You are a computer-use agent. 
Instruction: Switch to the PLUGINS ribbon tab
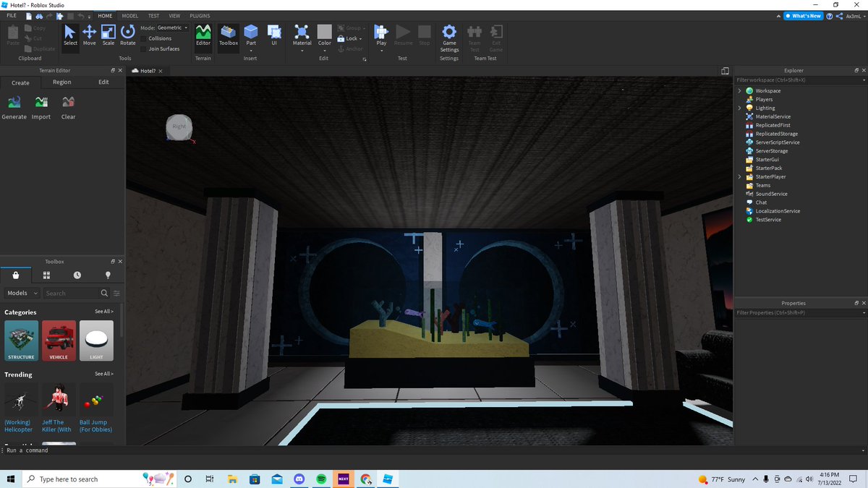(200, 15)
